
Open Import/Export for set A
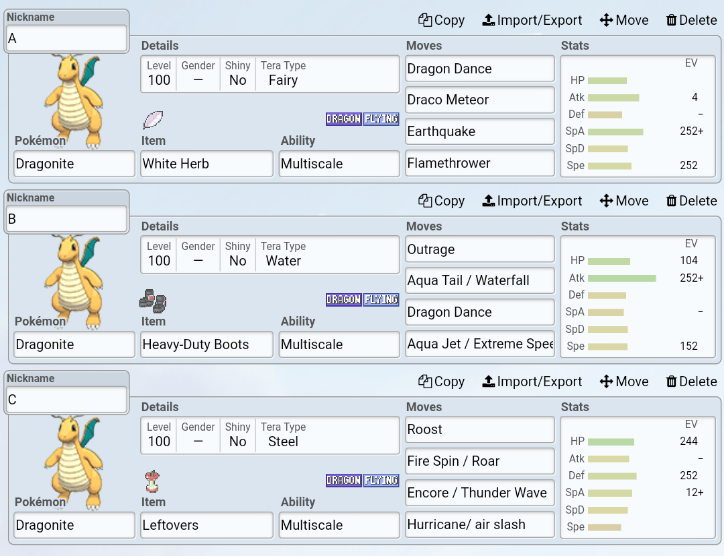coord(532,20)
